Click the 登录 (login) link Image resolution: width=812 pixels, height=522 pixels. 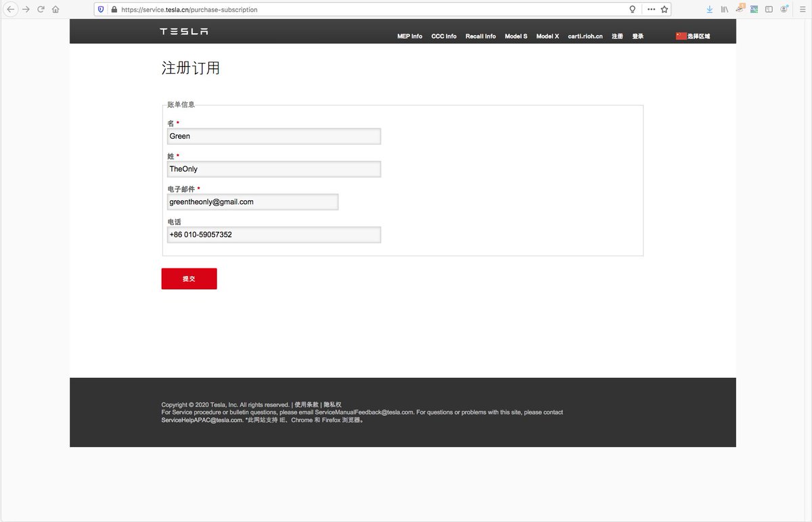pos(638,37)
